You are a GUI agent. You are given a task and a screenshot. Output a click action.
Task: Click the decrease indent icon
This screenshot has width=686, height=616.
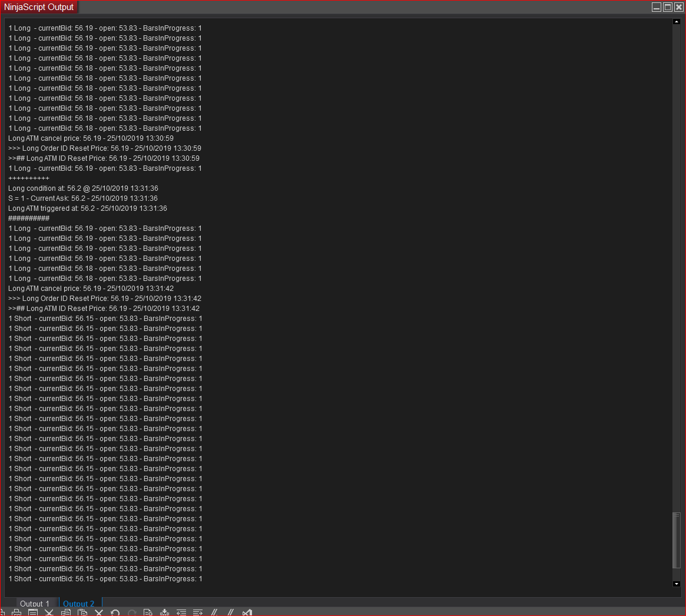coord(181,612)
